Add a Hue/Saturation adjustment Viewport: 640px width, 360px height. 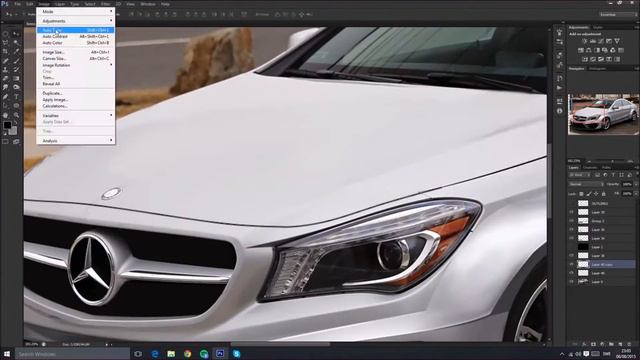click(x=581, y=50)
